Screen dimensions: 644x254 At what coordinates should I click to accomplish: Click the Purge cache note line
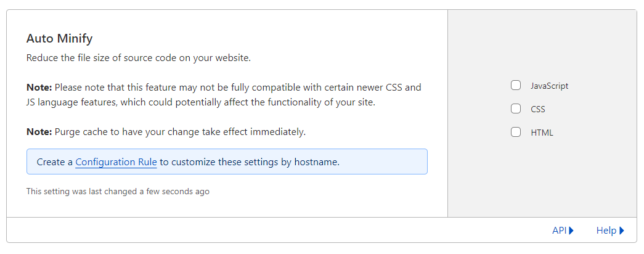166,133
